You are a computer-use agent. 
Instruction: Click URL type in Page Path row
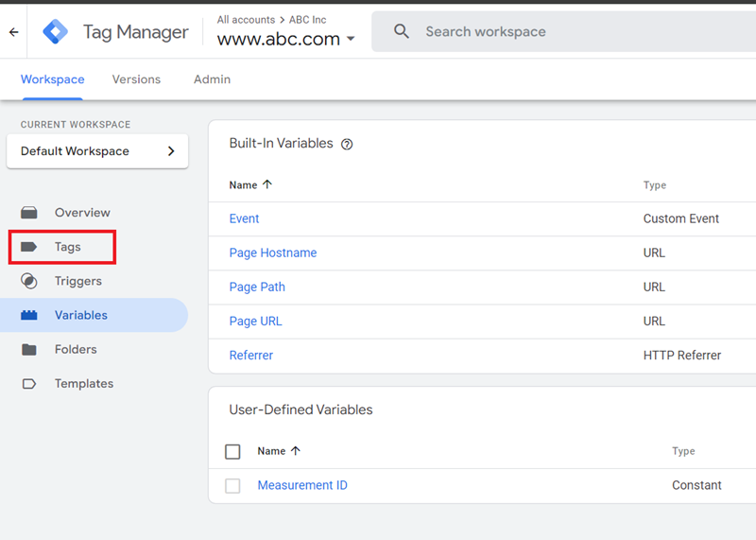pos(654,287)
